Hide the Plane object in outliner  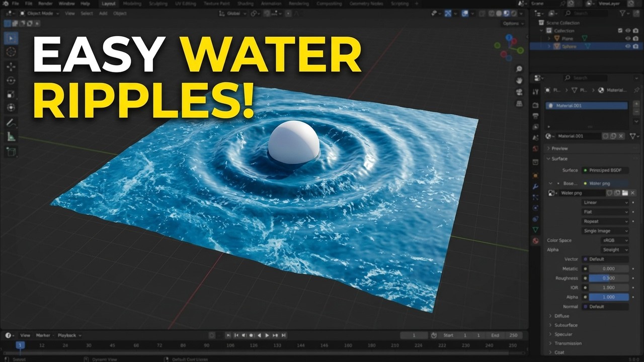628,38
